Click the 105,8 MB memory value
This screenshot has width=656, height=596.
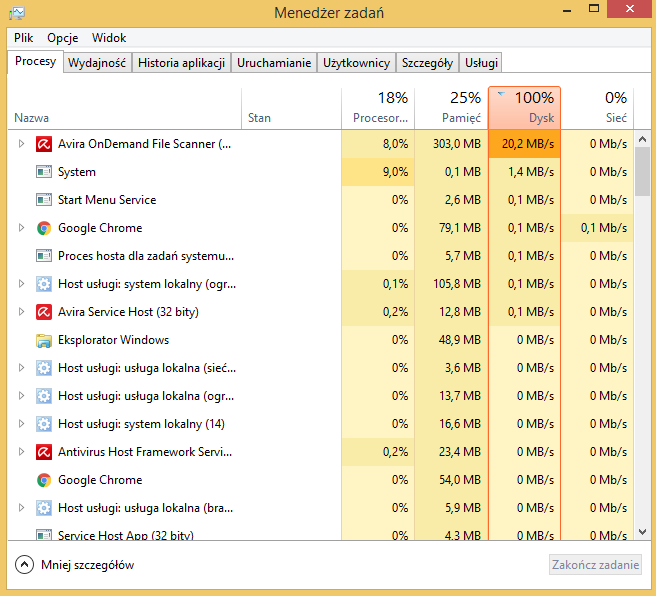click(457, 284)
